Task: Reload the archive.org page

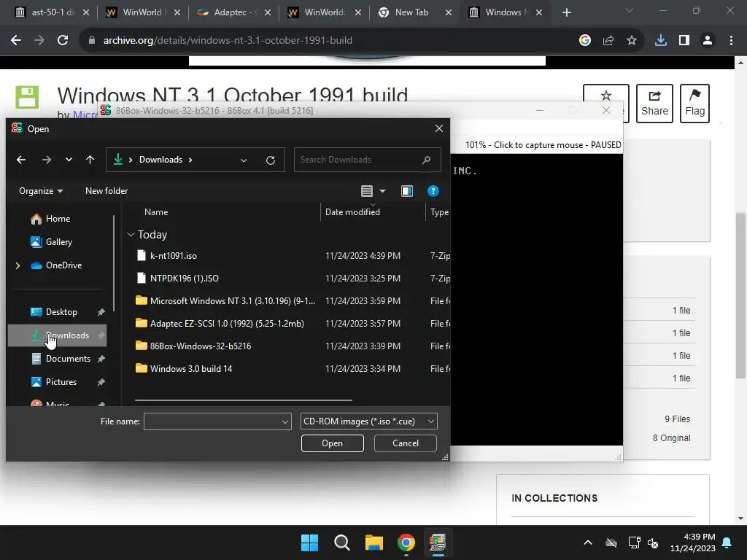Action: click(63, 41)
